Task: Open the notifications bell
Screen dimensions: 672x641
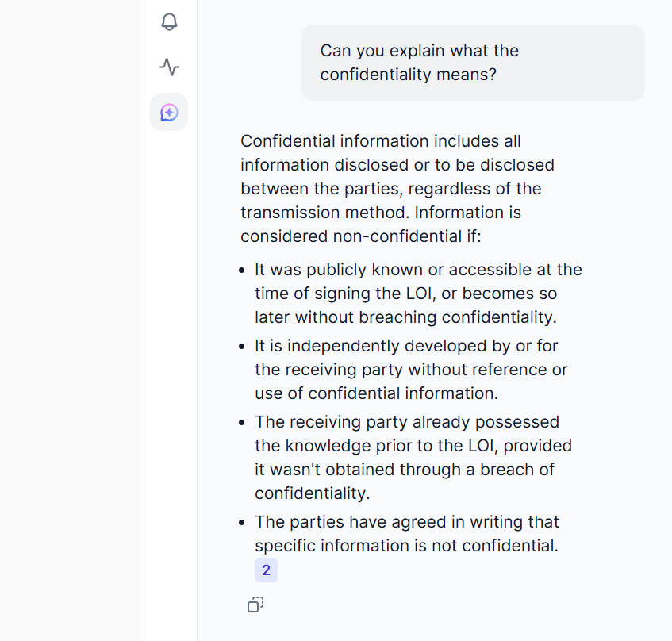Action: click(x=169, y=21)
